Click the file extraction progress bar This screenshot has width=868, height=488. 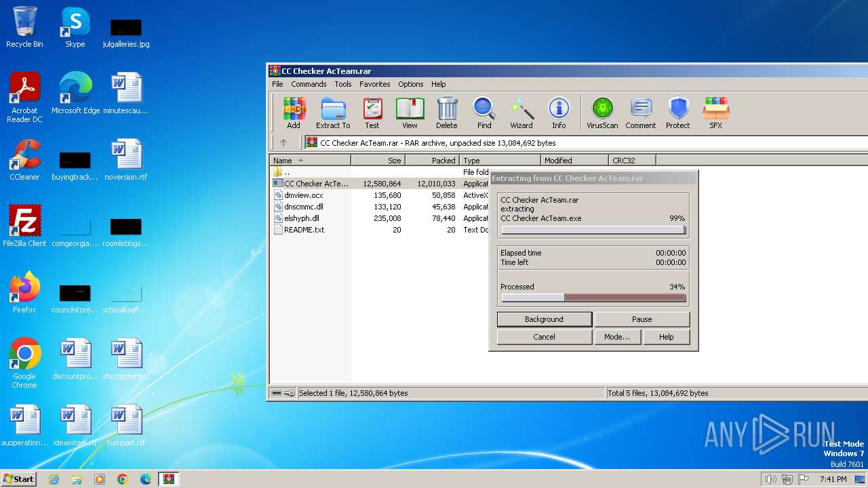tap(593, 230)
